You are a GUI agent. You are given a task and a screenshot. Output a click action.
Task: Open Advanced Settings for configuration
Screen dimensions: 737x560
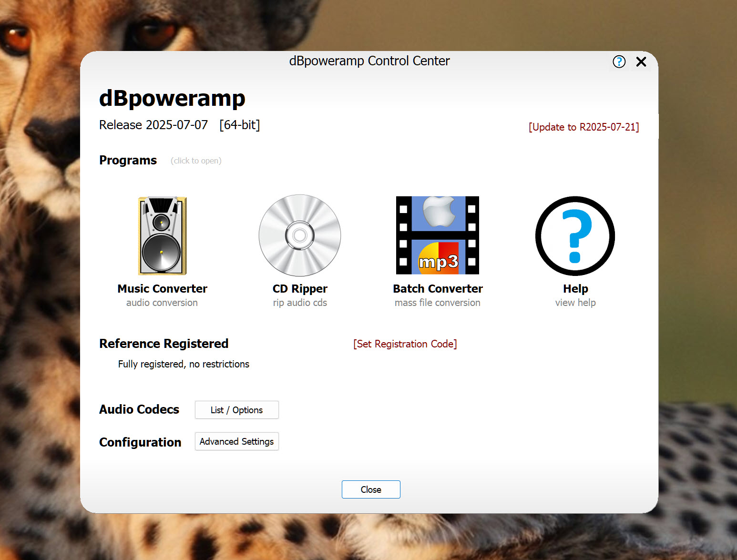(236, 441)
